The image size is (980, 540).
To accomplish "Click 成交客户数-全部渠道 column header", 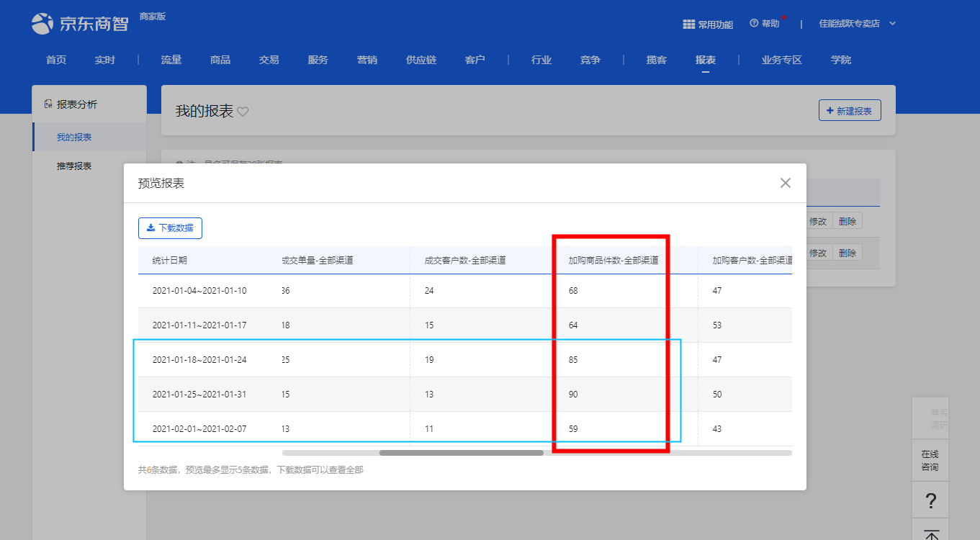I will tap(465, 260).
